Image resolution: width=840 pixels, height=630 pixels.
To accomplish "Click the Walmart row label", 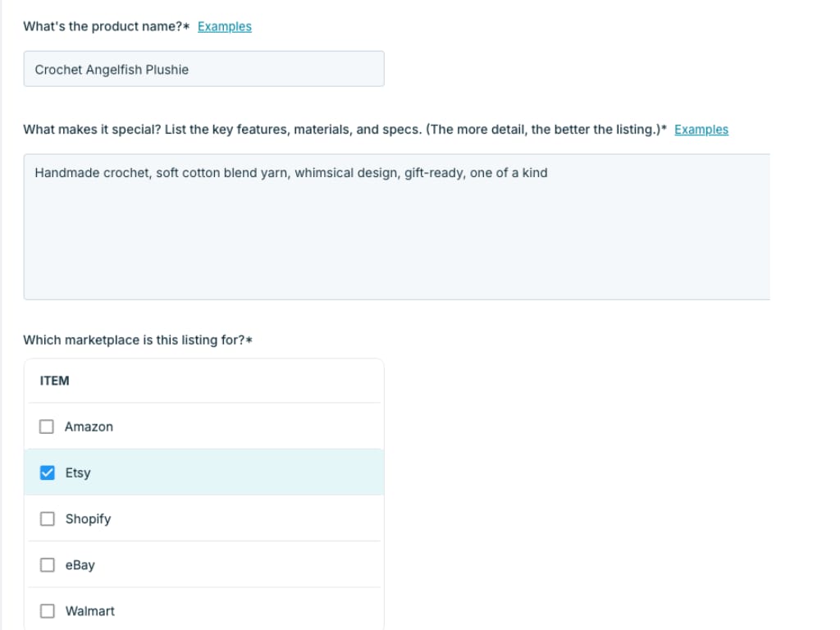I will pyautogui.click(x=90, y=609).
